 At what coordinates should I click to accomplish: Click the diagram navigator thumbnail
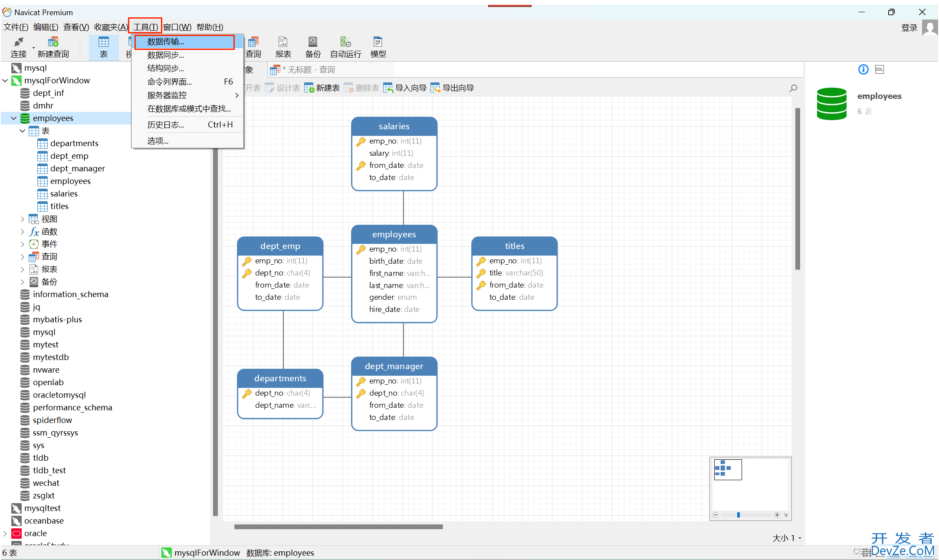click(728, 469)
